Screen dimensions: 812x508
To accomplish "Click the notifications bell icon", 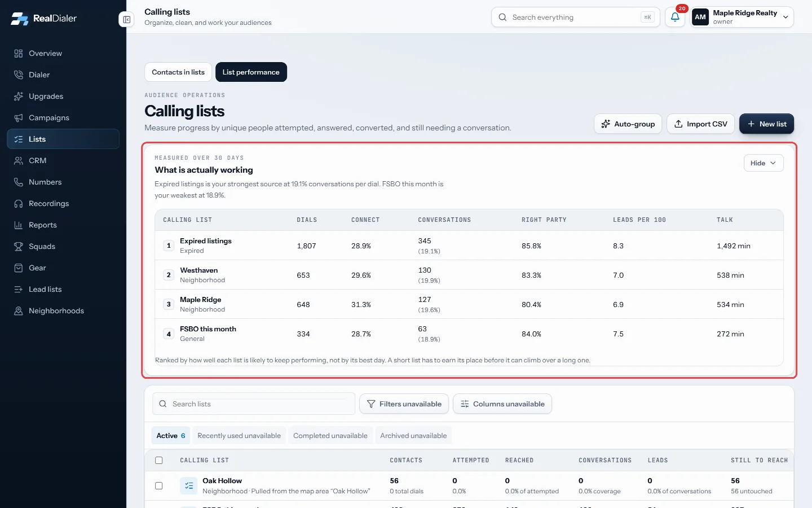I will pyautogui.click(x=675, y=17).
